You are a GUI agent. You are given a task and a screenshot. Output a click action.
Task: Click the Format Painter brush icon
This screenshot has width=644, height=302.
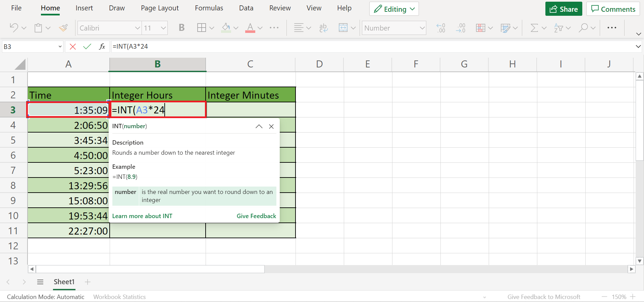[63, 28]
